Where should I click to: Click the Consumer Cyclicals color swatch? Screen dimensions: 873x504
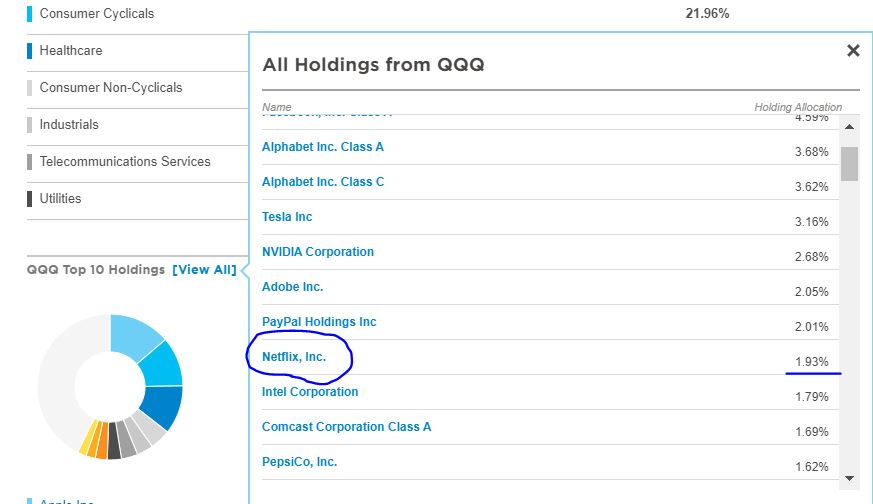30,14
